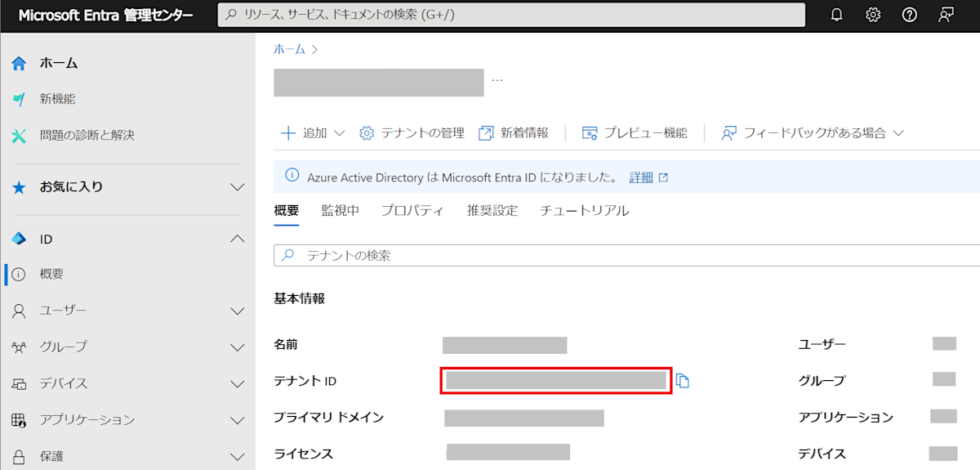This screenshot has height=470, width=980.
Task: Click the アプリケーション count label in summary
Action: coord(845,418)
